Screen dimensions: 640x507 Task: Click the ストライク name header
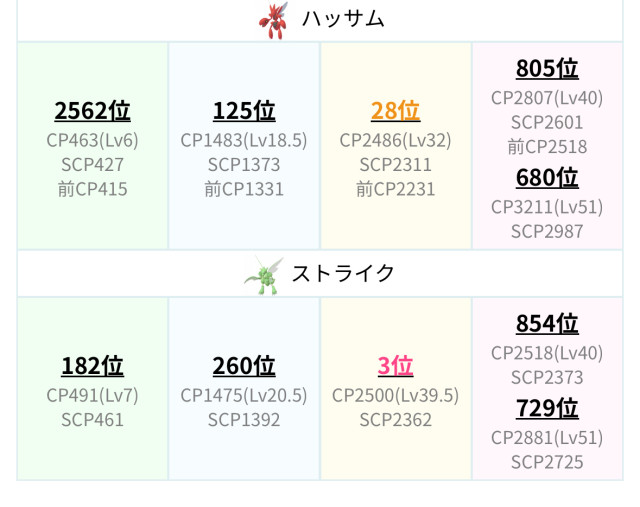click(x=343, y=274)
